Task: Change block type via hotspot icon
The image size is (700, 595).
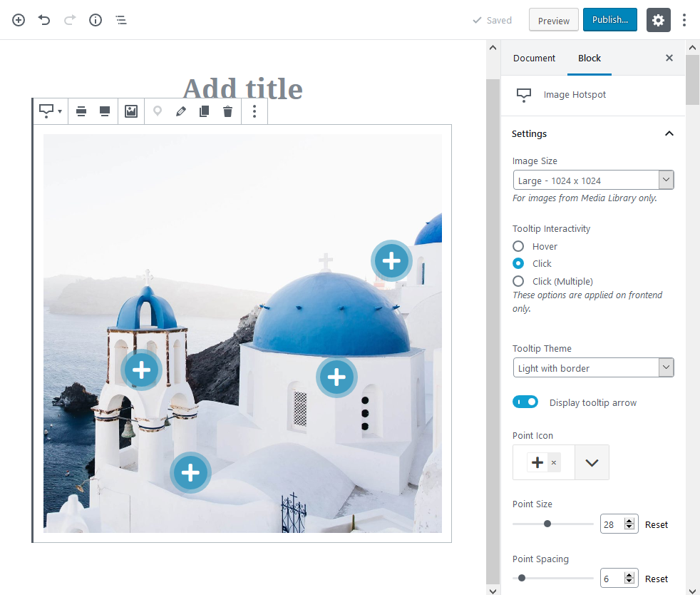Action: click(50, 111)
